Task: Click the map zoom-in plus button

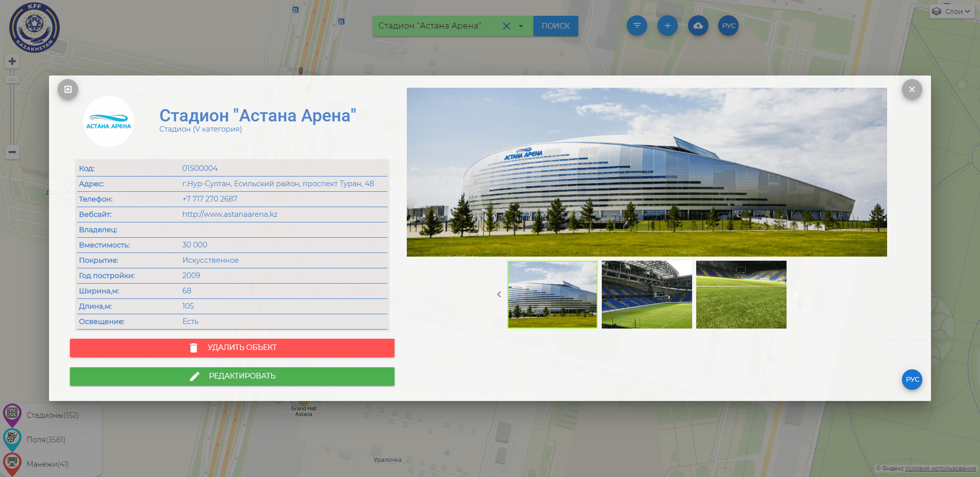Action: click(12, 61)
